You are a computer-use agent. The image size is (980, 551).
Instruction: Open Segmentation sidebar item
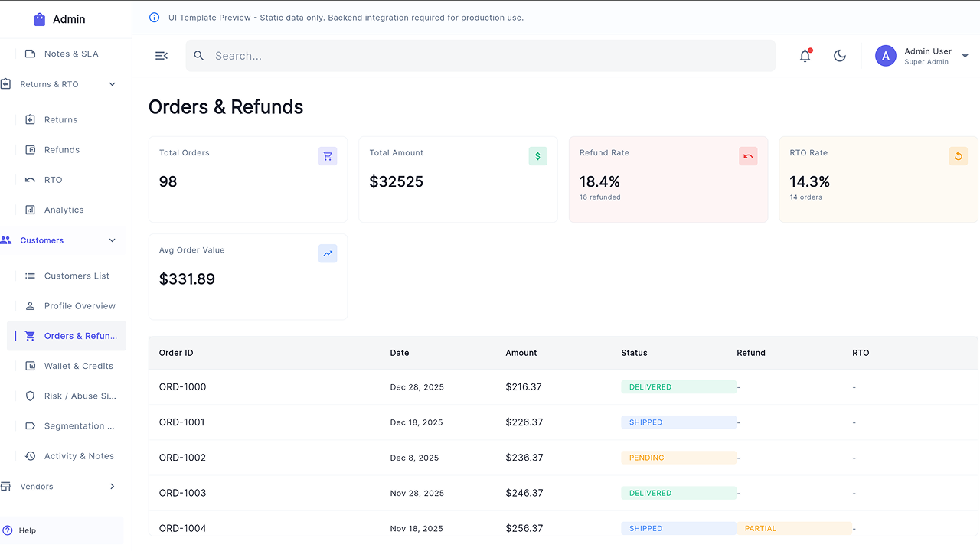point(67,426)
